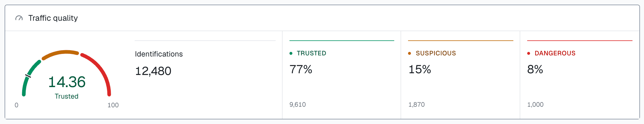Click the green dot next to TRUSTED
644x124 pixels.
pos(291,53)
